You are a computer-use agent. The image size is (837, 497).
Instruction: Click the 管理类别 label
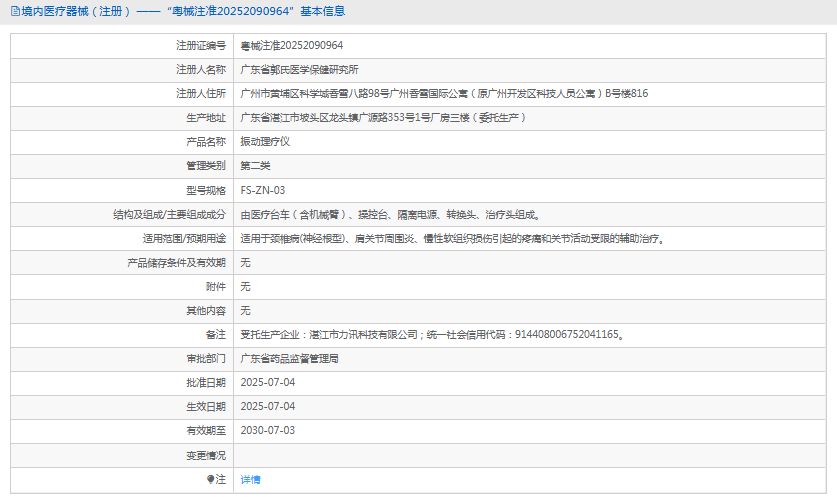click(206, 165)
